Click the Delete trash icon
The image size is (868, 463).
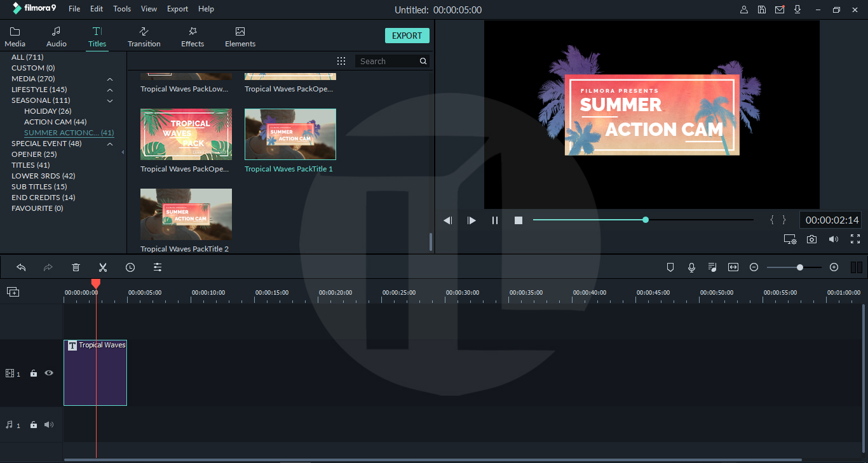tap(76, 267)
